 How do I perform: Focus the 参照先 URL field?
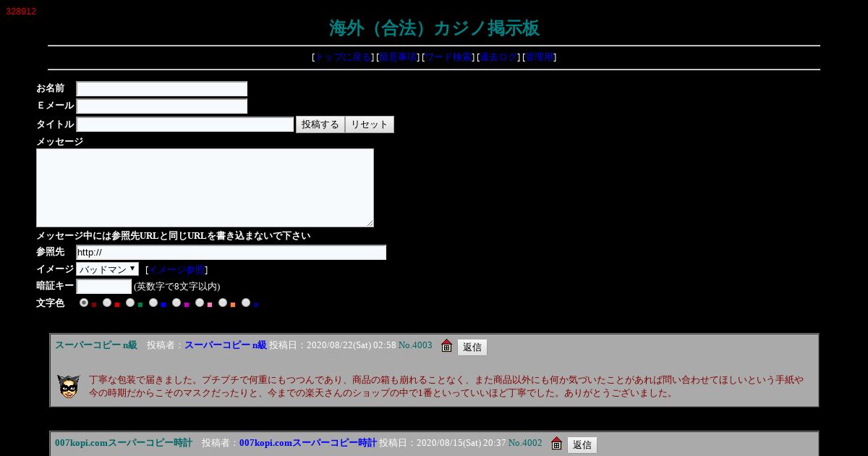click(231, 253)
